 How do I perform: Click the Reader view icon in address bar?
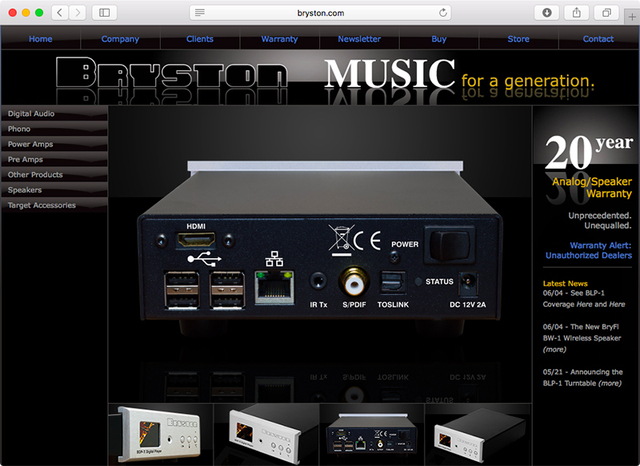200,12
